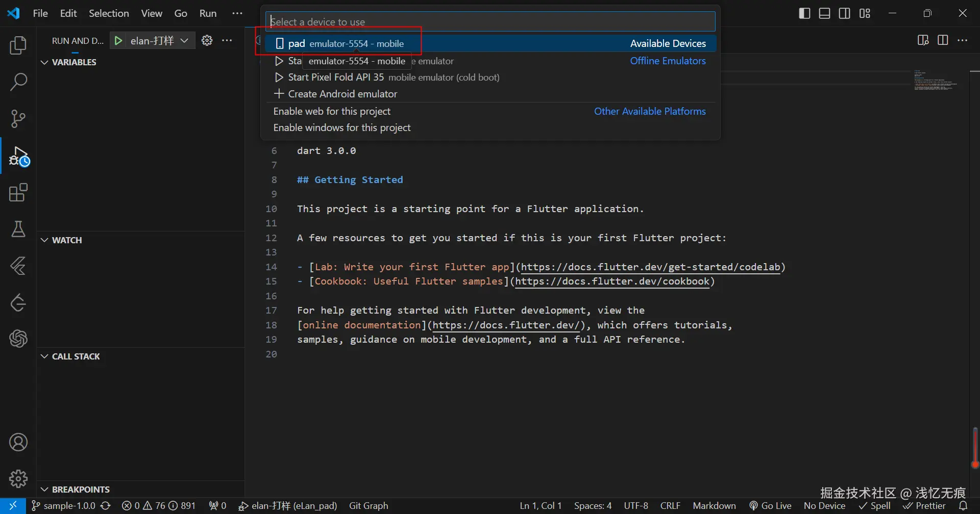Start debugging with the green play button
980x514 pixels.
(118, 41)
